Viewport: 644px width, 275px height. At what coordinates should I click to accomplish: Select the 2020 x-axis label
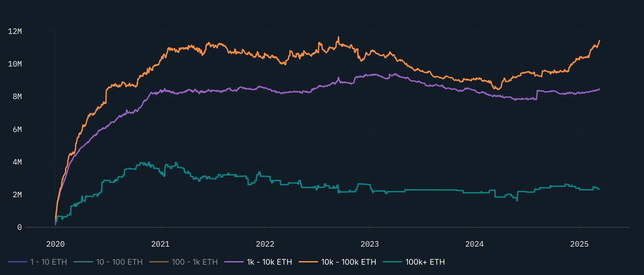tap(55, 244)
